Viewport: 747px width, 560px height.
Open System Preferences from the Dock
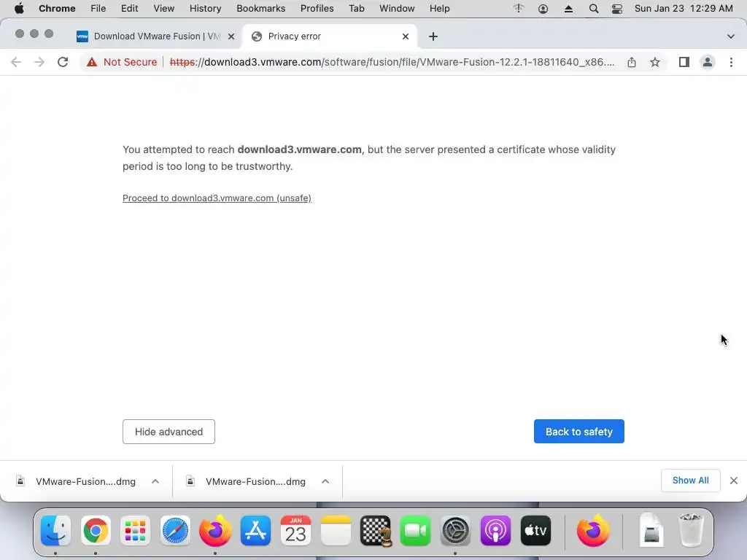point(455,531)
